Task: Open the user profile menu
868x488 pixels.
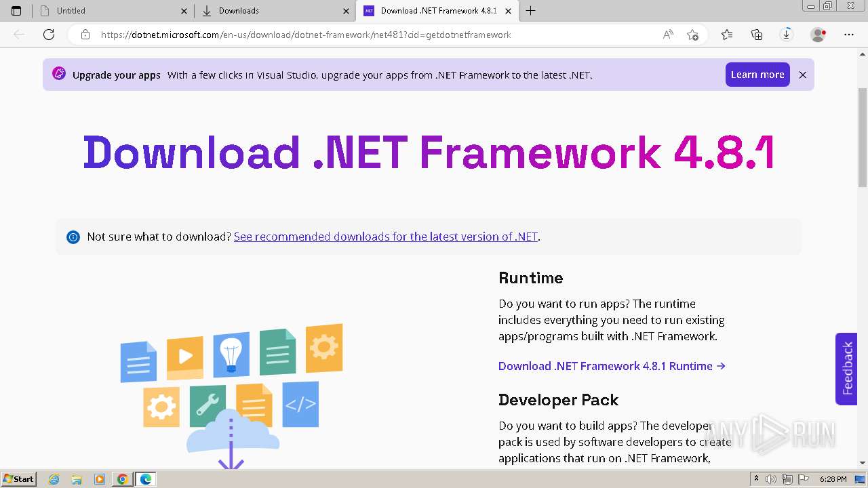Action: click(818, 35)
